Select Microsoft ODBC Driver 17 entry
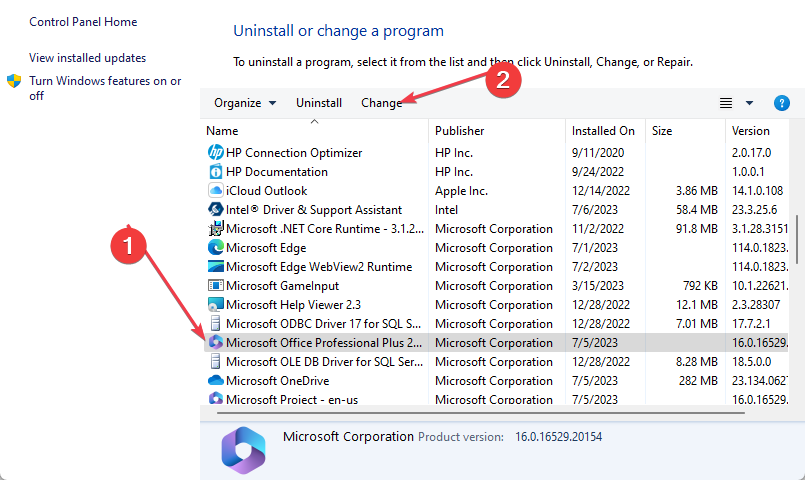 pyautogui.click(x=495, y=323)
